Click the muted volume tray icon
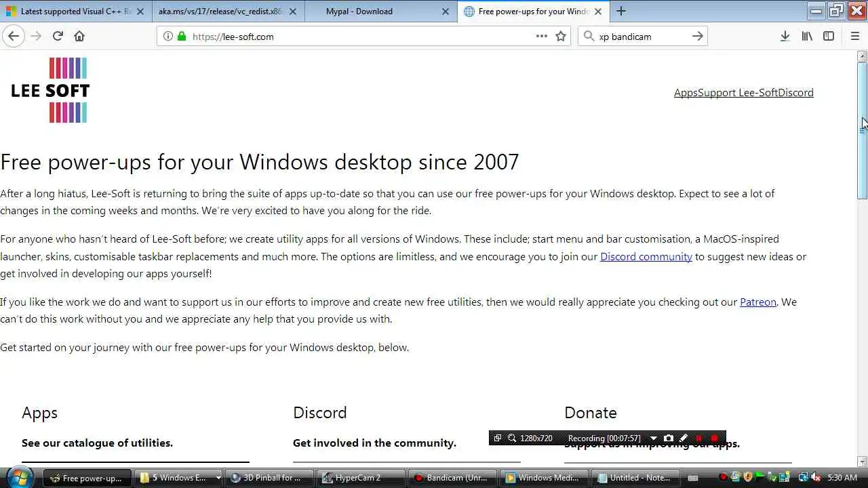Screen dimensions: 868x488 coord(816,478)
